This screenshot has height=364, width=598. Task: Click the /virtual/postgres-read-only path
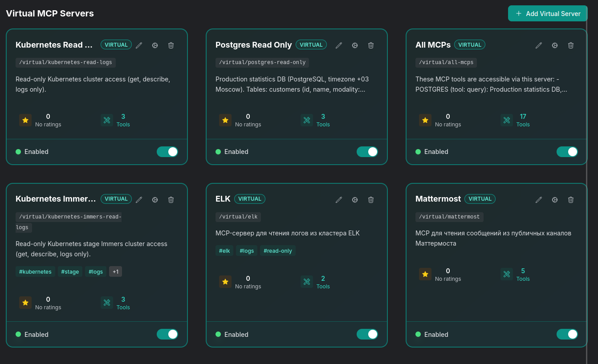click(262, 62)
